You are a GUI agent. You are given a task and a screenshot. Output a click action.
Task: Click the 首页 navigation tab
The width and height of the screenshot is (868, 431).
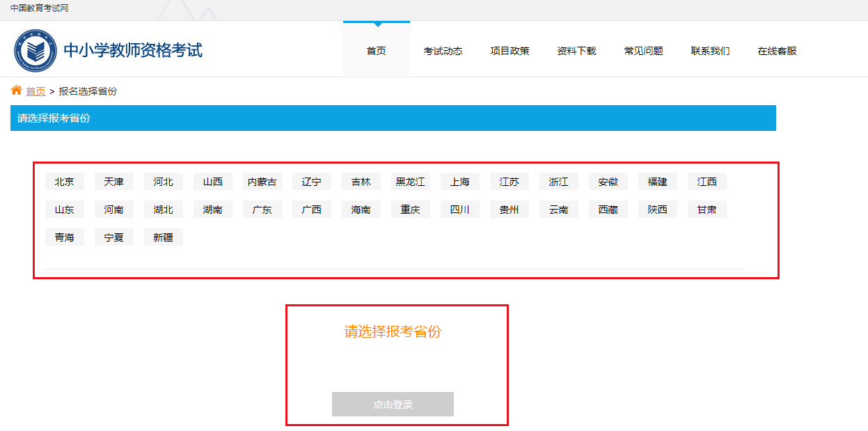[x=376, y=51]
